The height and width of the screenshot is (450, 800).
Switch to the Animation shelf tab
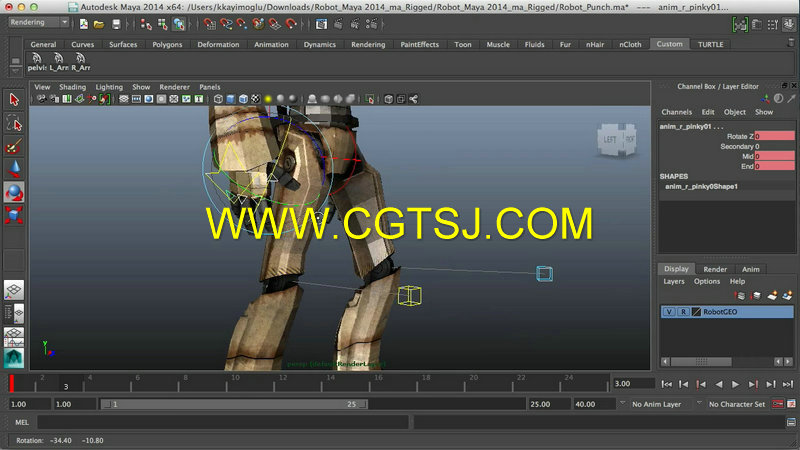click(x=271, y=44)
